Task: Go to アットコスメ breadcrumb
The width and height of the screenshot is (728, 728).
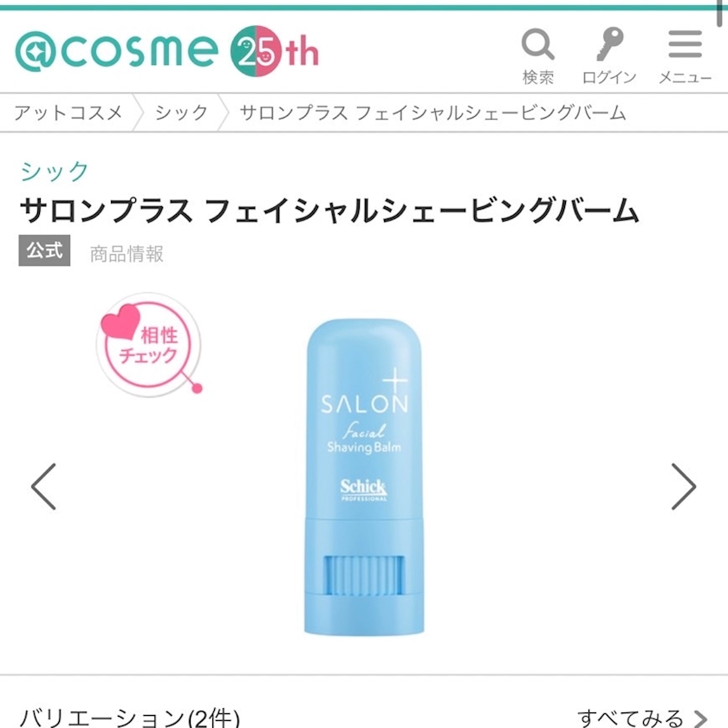Action: 68,113
